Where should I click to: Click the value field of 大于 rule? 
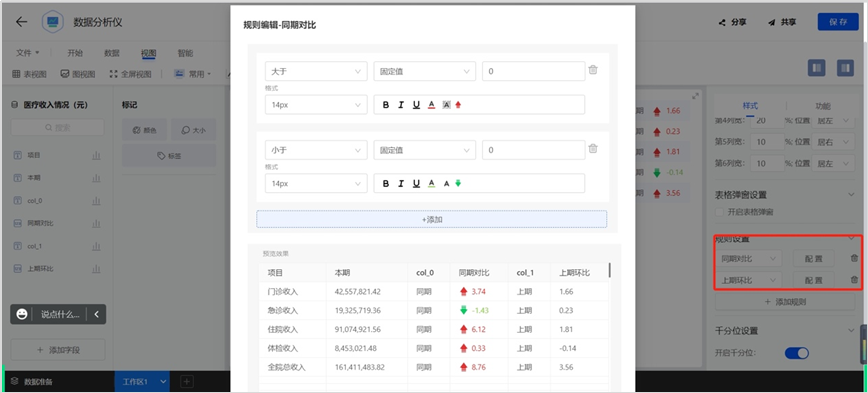[534, 71]
